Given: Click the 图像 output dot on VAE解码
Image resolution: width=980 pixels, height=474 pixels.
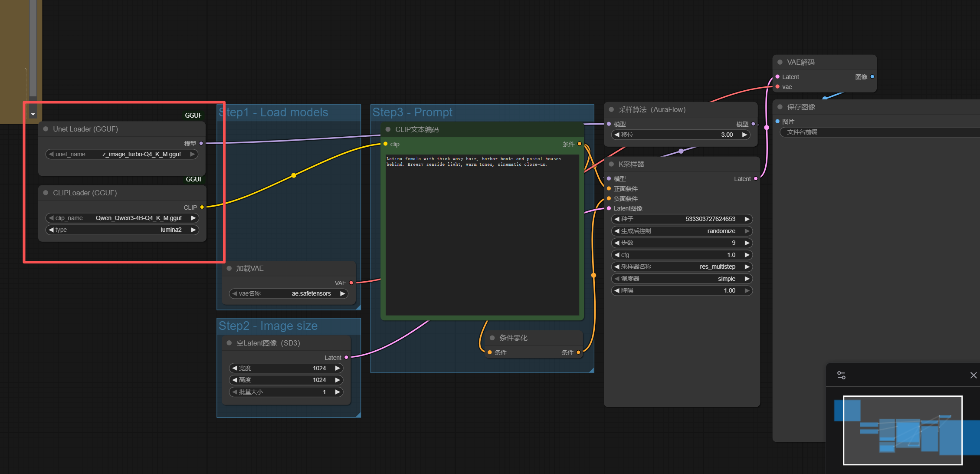Looking at the screenshot, I should 872,77.
